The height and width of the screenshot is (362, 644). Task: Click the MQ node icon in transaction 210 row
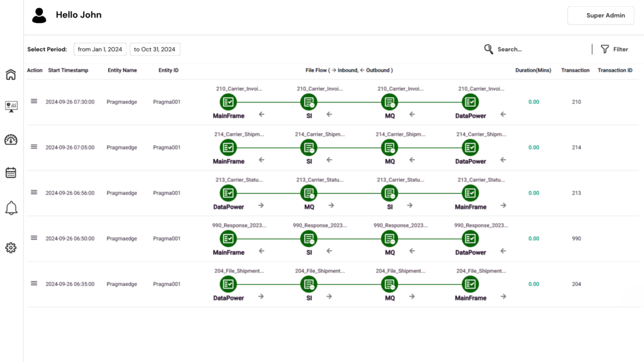click(389, 101)
